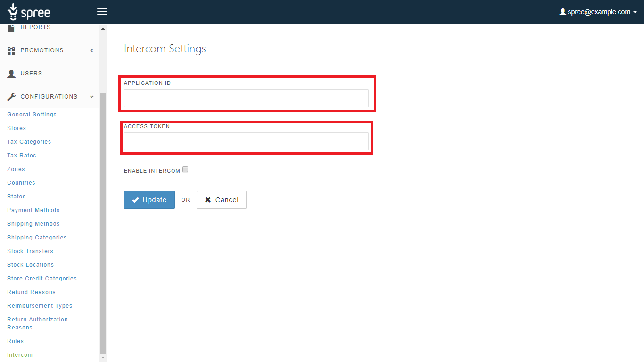Screen dimensions: 644x362
Task: Open Shipping Methods
Action: coord(33,224)
